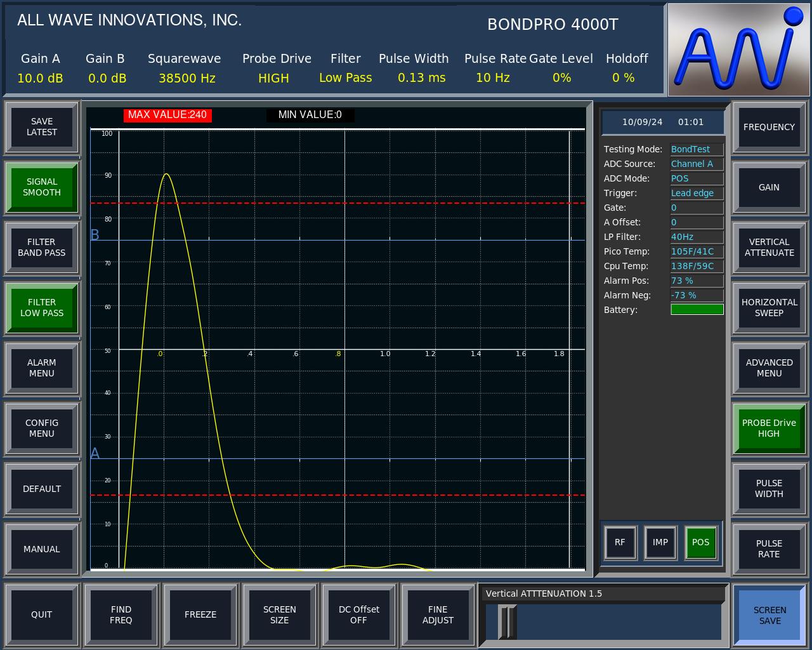The image size is (812, 650).
Task: Click the AWI logo
Action: coord(739,50)
